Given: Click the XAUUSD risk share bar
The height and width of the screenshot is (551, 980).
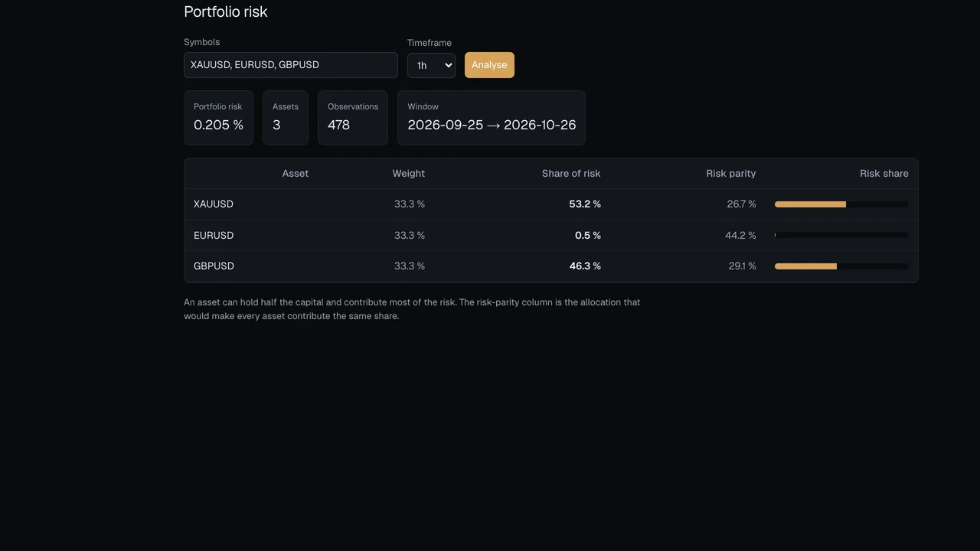Looking at the screenshot, I should click(x=841, y=204).
